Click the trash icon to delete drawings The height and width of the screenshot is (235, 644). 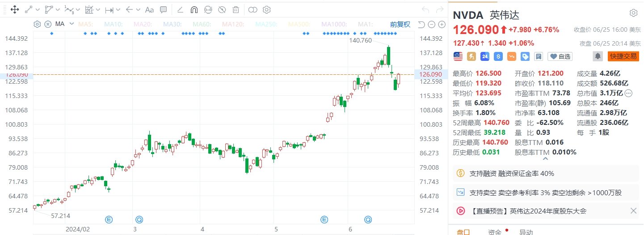pos(236,9)
